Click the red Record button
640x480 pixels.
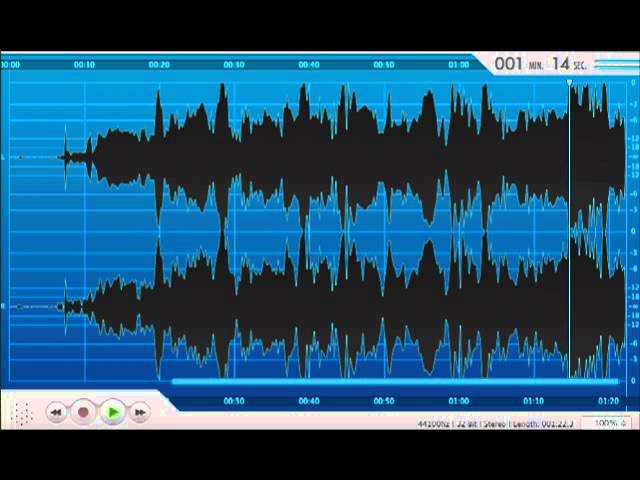(83, 413)
